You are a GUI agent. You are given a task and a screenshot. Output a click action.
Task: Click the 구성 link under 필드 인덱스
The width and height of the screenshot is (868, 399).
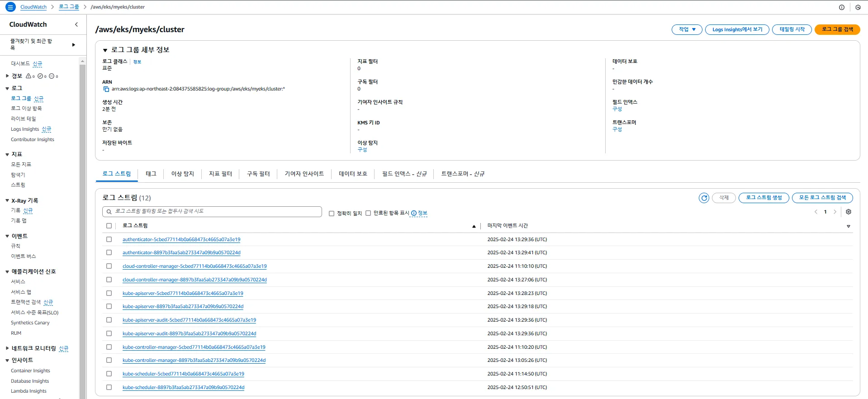coord(617,109)
